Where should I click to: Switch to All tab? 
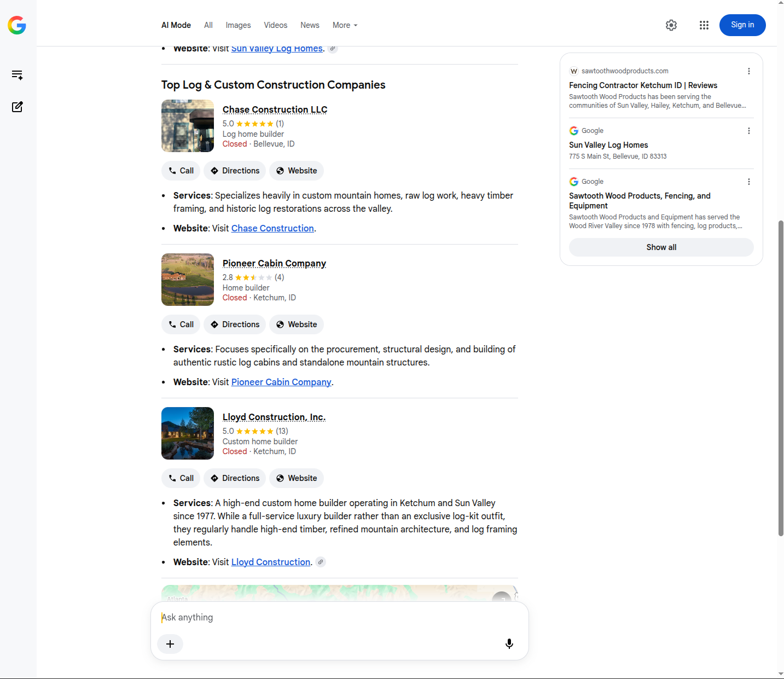pos(208,25)
